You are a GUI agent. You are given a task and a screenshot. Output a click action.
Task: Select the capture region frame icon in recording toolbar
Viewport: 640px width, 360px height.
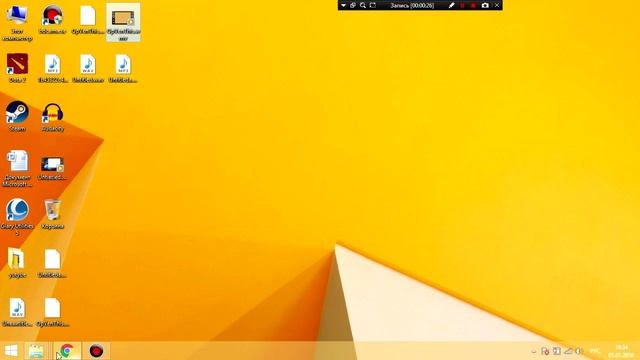[373, 5]
